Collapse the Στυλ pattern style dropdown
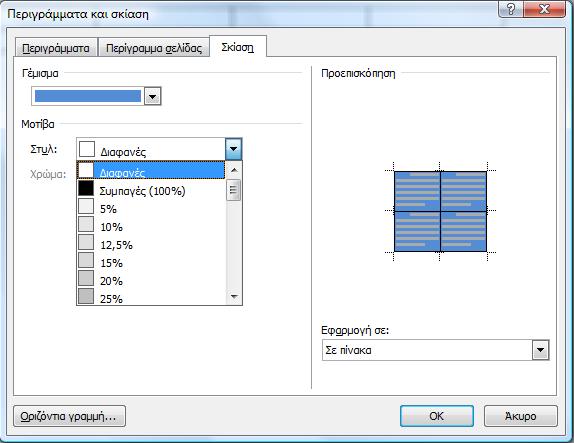 pyautogui.click(x=234, y=149)
